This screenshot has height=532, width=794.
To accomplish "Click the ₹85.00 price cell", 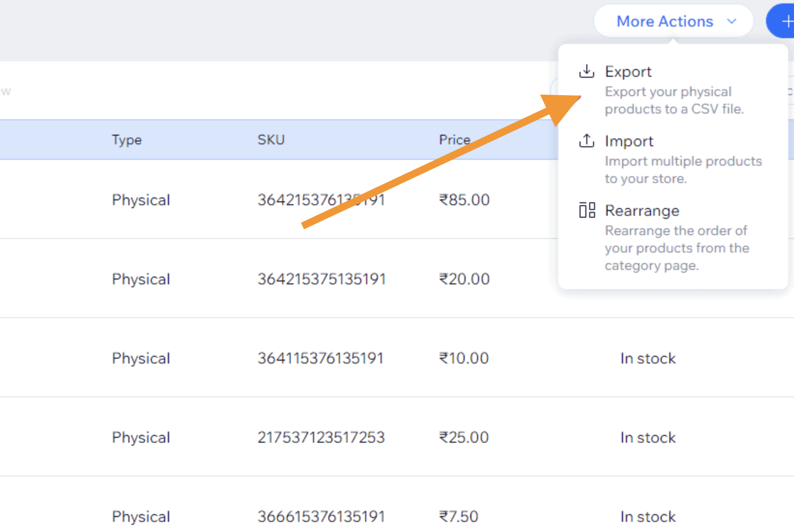I will pos(464,200).
